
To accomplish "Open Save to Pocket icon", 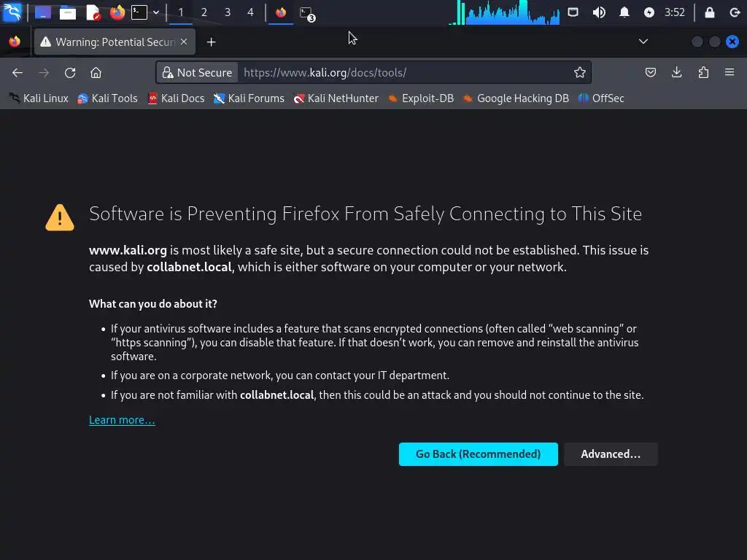I will pos(650,72).
